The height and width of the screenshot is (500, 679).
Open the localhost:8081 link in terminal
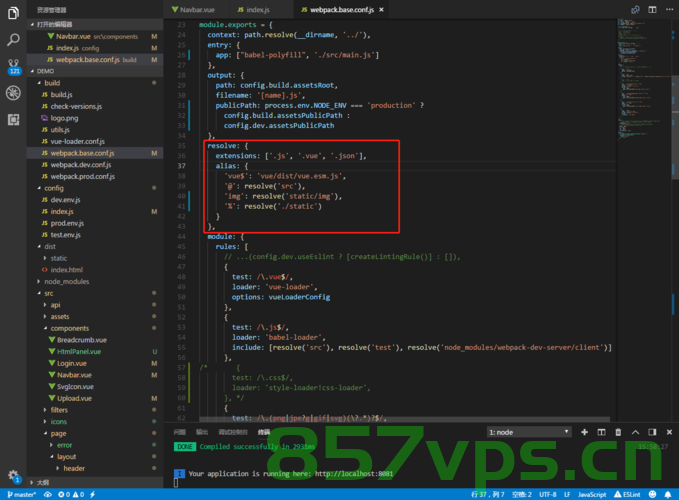pyautogui.click(x=354, y=474)
